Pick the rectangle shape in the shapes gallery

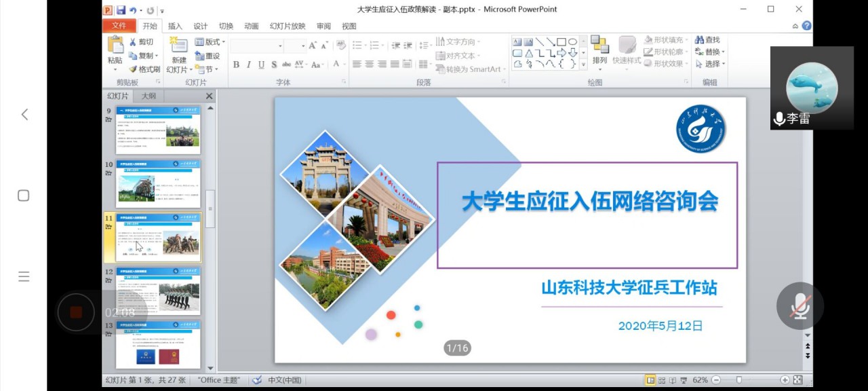pyautogui.click(x=561, y=42)
